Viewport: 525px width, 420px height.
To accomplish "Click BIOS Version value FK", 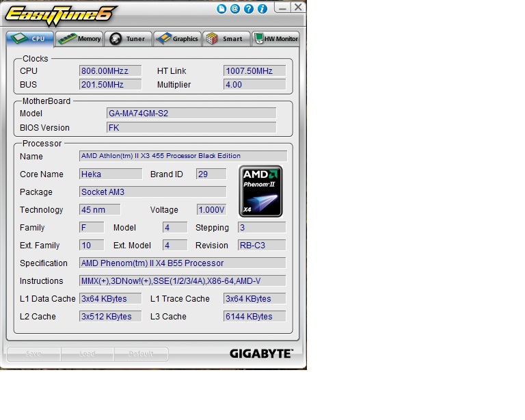I will coord(191,128).
